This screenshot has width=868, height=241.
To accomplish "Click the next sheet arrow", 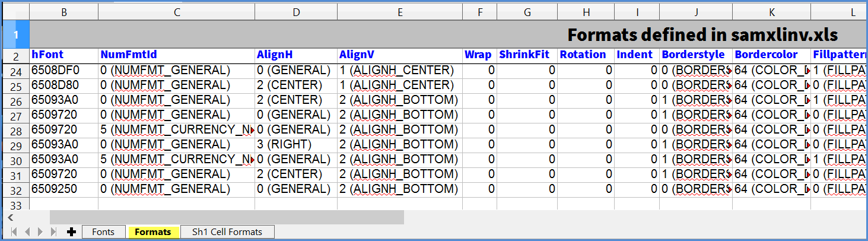I will tap(40, 232).
